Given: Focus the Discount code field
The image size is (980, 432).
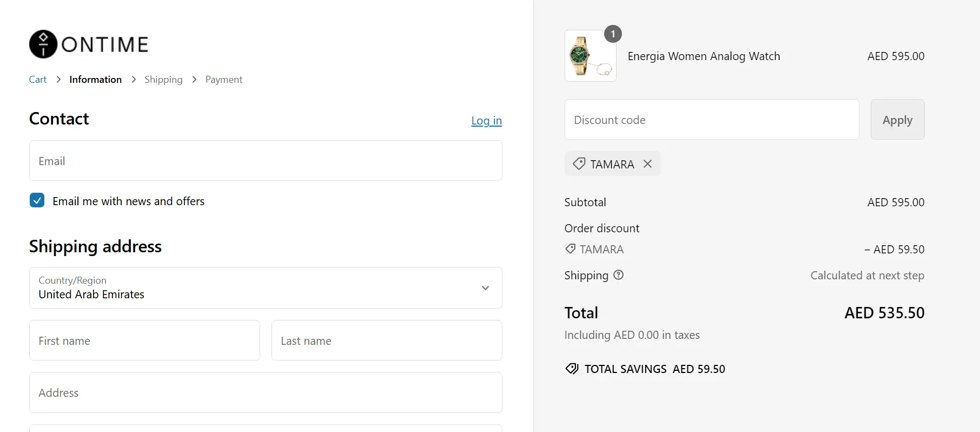Looking at the screenshot, I should click(x=712, y=120).
